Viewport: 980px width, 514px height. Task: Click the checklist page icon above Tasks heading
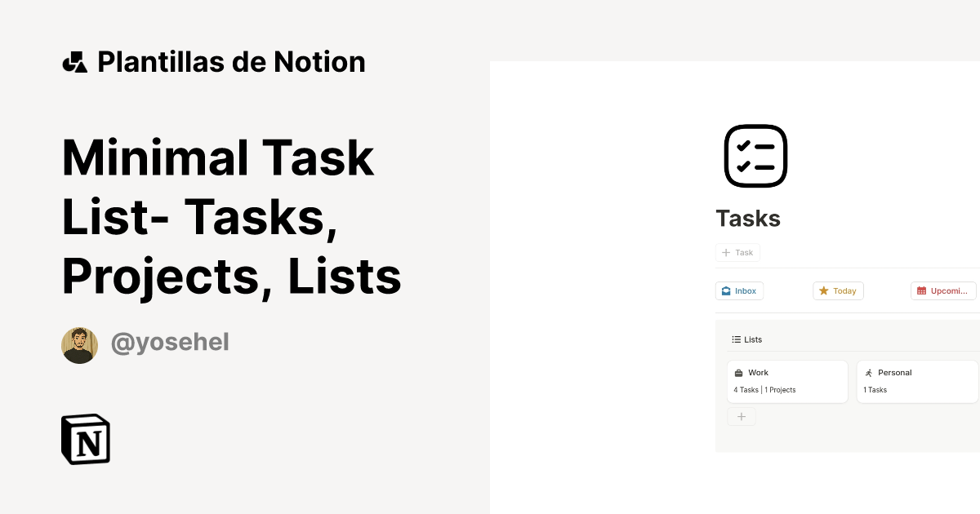point(755,155)
